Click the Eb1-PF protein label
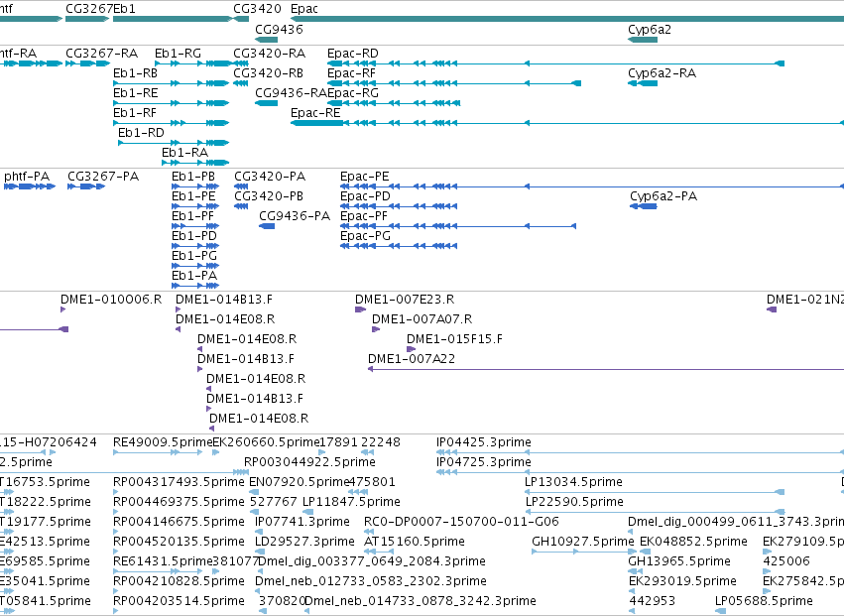The height and width of the screenshot is (616, 844). point(192,216)
